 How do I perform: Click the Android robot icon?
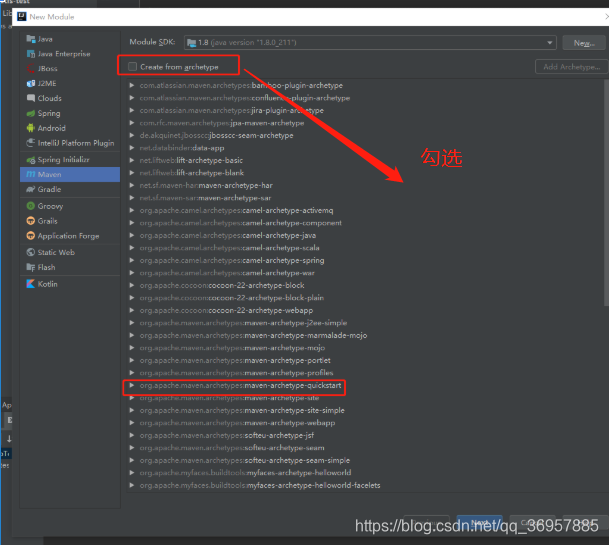tap(31, 128)
